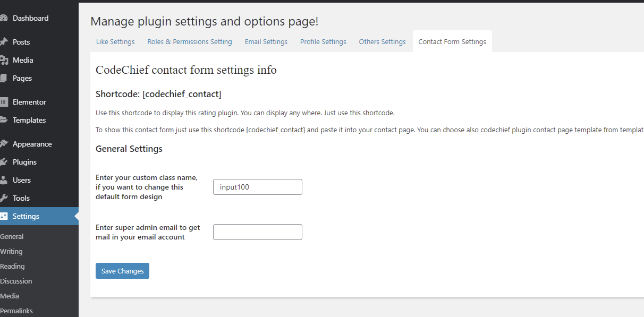Click the 'Manage plugin settings and options page!' heading
Image resolution: width=644 pixels, height=317 pixels.
pyautogui.click(x=205, y=22)
